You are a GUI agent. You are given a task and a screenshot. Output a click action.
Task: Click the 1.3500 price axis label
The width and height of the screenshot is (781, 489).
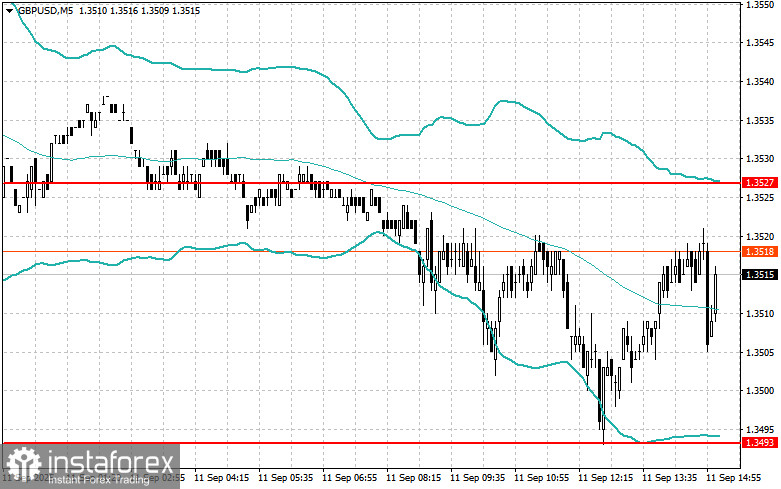pos(760,391)
